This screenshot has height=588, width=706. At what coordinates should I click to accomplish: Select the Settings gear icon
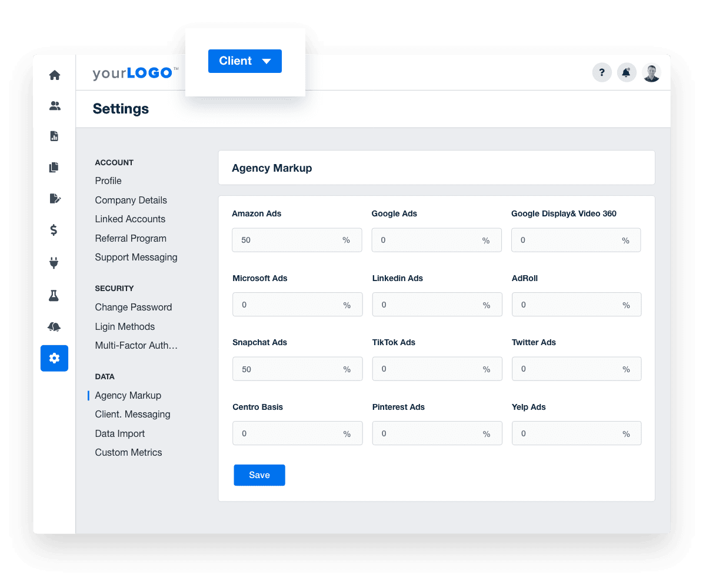tap(54, 358)
